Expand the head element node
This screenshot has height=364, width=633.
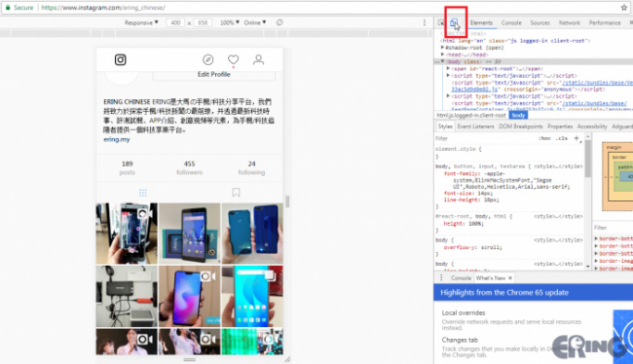(442, 55)
